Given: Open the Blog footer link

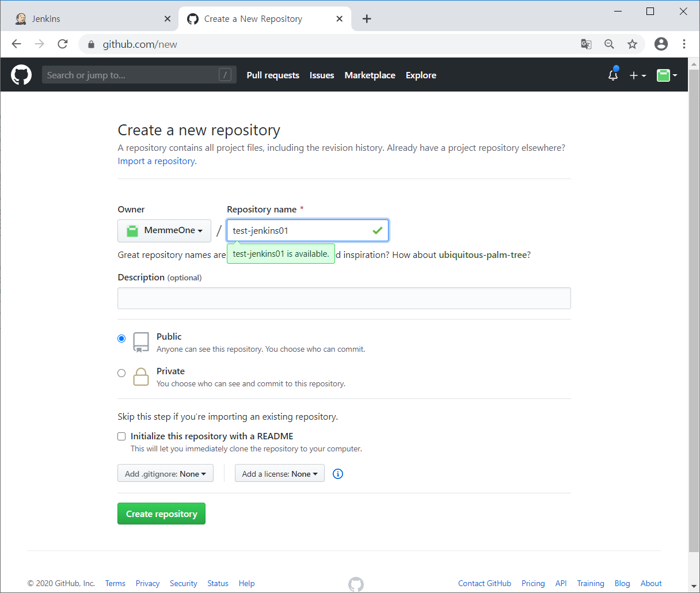Looking at the screenshot, I should [622, 583].
